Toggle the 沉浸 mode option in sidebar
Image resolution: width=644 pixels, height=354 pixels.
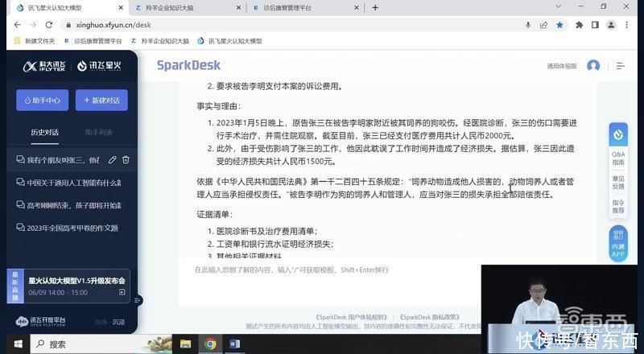click(118, 322)
